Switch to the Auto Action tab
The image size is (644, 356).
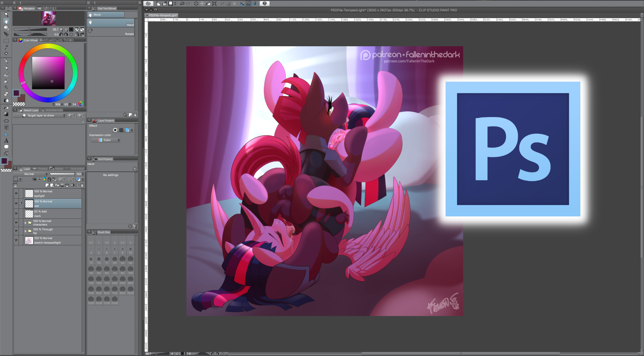(75, 169)
